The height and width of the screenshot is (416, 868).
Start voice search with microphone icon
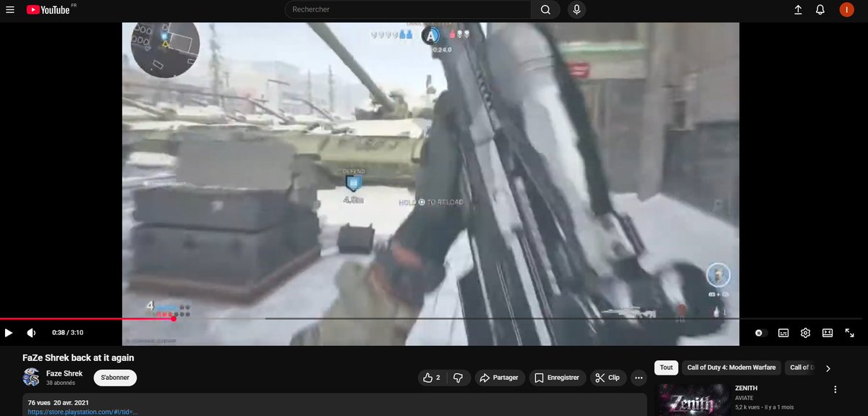pyautogui.click(x=576, y=9)
